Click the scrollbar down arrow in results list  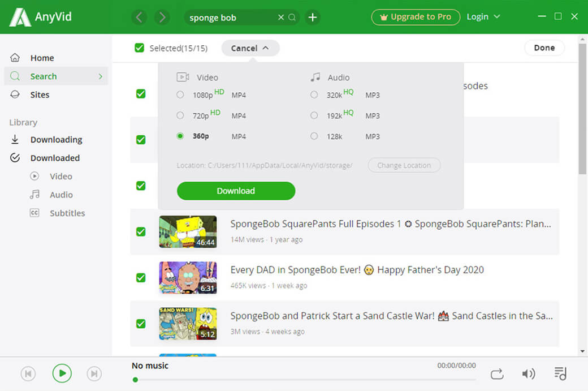[582, 351]
